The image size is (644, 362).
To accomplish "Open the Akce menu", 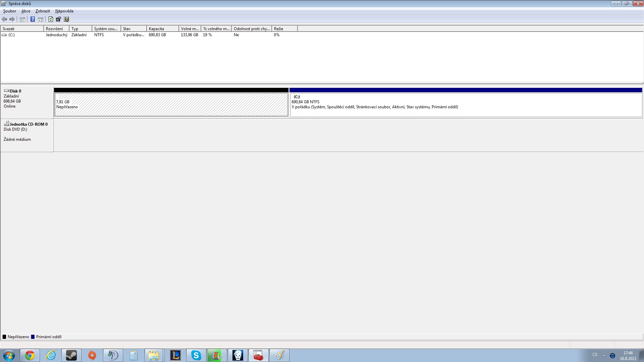I will (26, 11).
